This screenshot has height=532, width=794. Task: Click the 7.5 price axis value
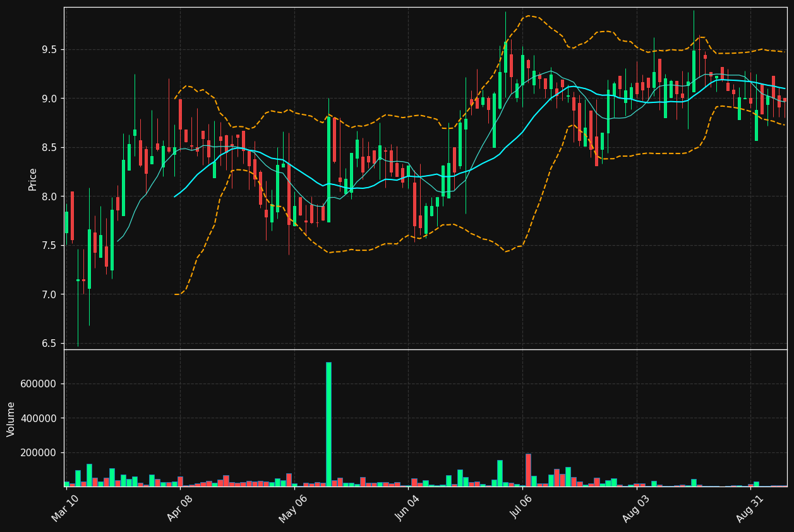49,246
